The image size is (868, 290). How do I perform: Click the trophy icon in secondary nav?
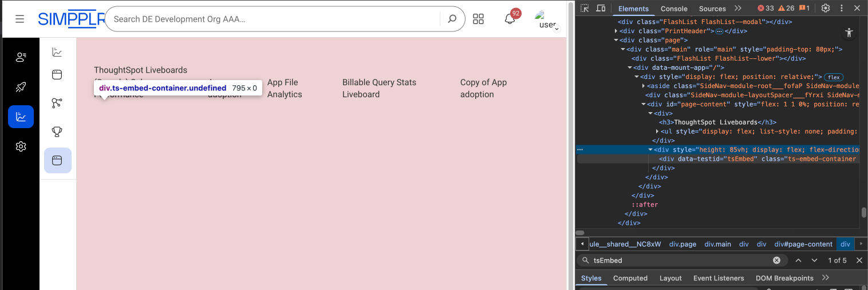57,132
